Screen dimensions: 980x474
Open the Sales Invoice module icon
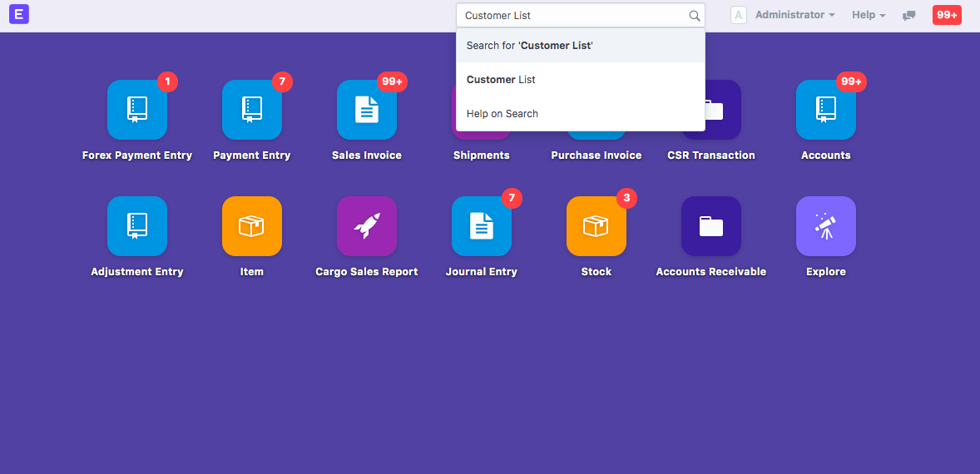(367, 110)
